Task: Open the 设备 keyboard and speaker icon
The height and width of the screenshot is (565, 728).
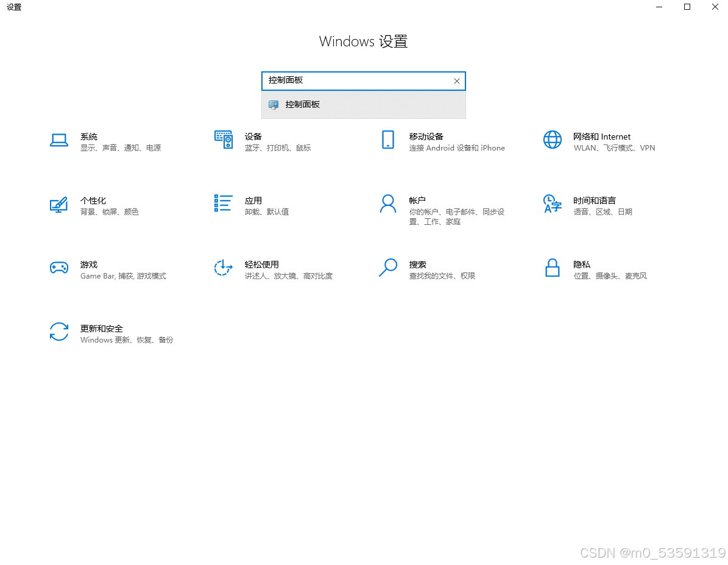Action: [x=224, y=140]
